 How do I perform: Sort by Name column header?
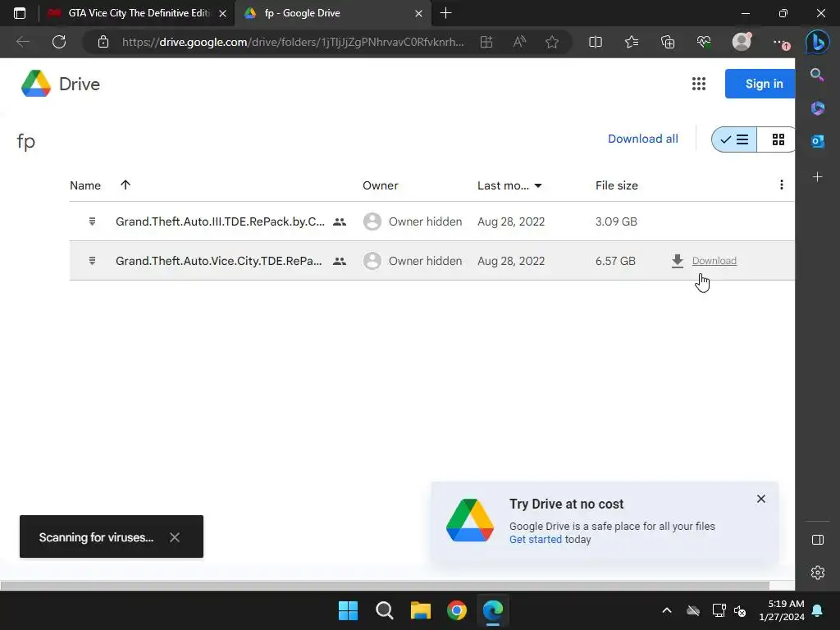pos(85,185)
